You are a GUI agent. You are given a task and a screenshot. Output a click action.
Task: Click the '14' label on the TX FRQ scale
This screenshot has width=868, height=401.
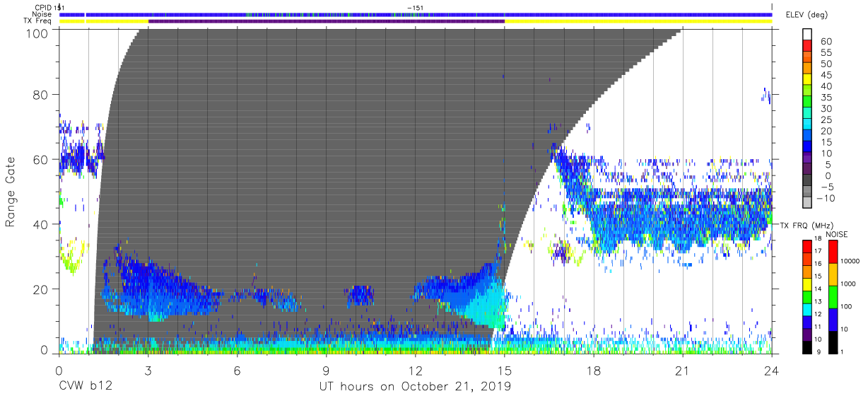[819, 290]
